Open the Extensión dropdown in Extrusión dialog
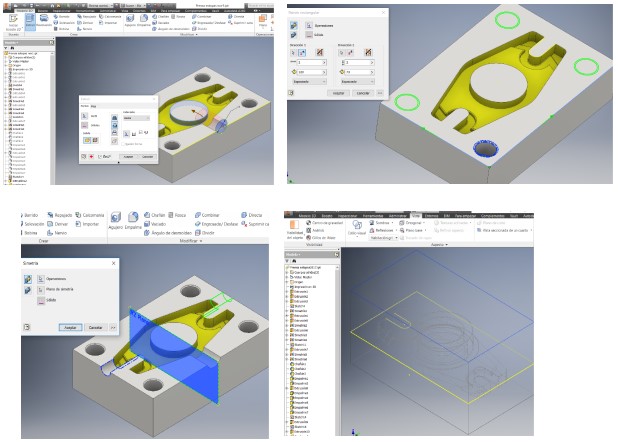Image resolution: width=618 pixels, height=442 pixels. tap(136, 118)
